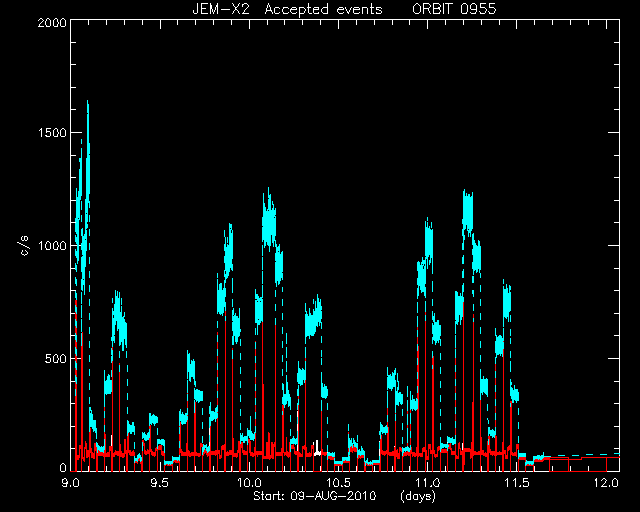Click the plot title 'JEM-X2 Accepted events'

pos(287,9)
